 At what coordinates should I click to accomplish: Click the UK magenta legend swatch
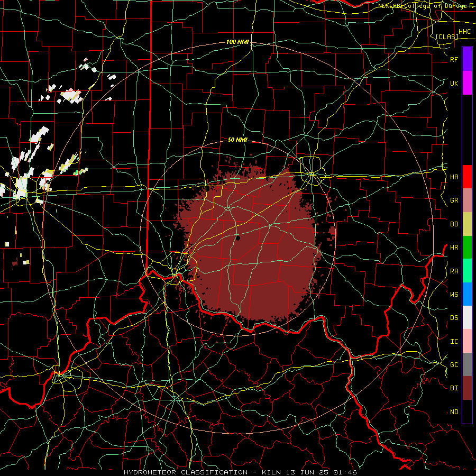(467, 83)
